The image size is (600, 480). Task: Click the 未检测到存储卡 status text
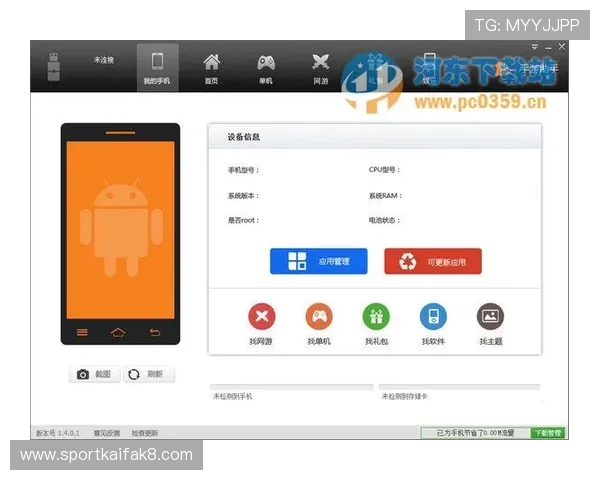404,397
